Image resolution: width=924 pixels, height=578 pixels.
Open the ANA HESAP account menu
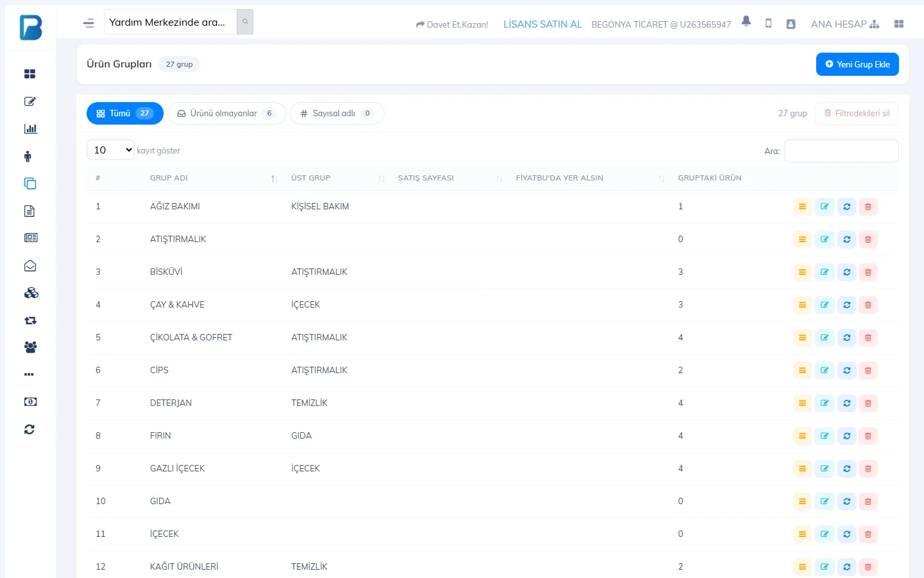[845, 24]
